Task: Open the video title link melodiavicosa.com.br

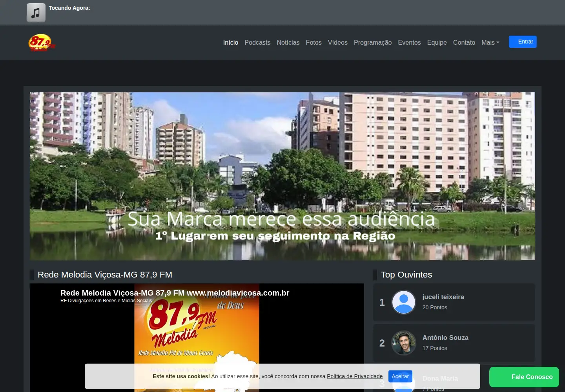Action: tap(175, 293)
